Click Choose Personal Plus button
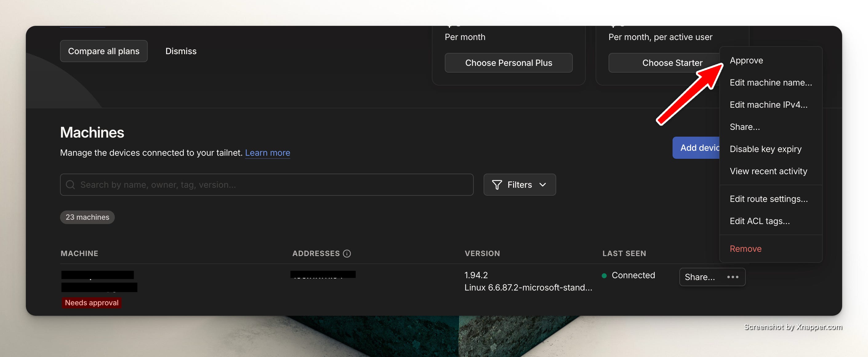 [x=508, y=63]
